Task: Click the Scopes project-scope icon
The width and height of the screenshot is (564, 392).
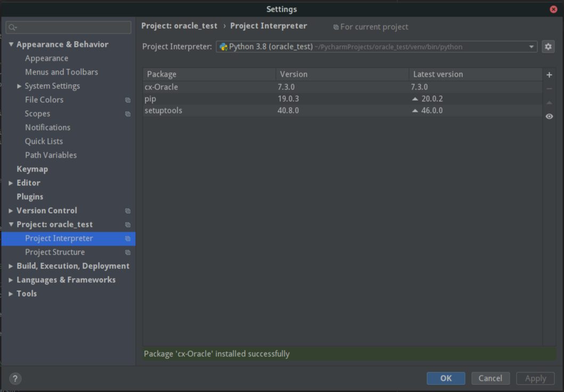Action: pyautogui.click(x=128, y=114)
